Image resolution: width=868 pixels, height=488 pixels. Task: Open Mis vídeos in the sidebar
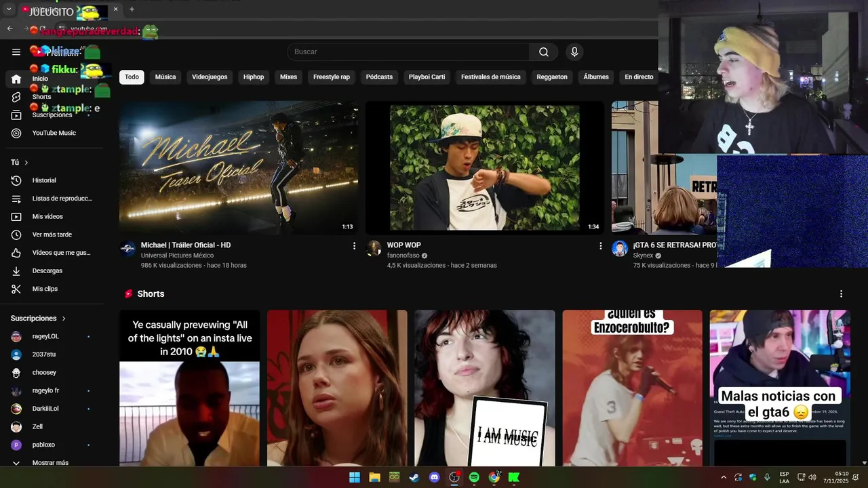point(54,216)
